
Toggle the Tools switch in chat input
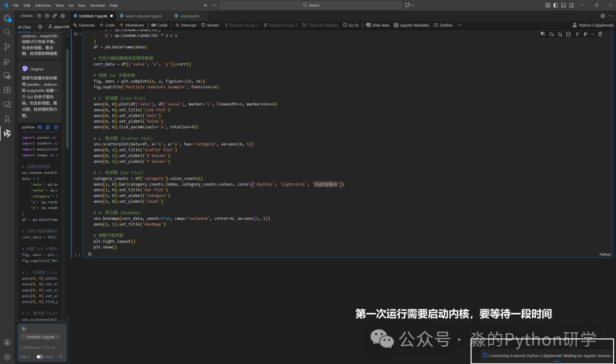click(40, 357)
